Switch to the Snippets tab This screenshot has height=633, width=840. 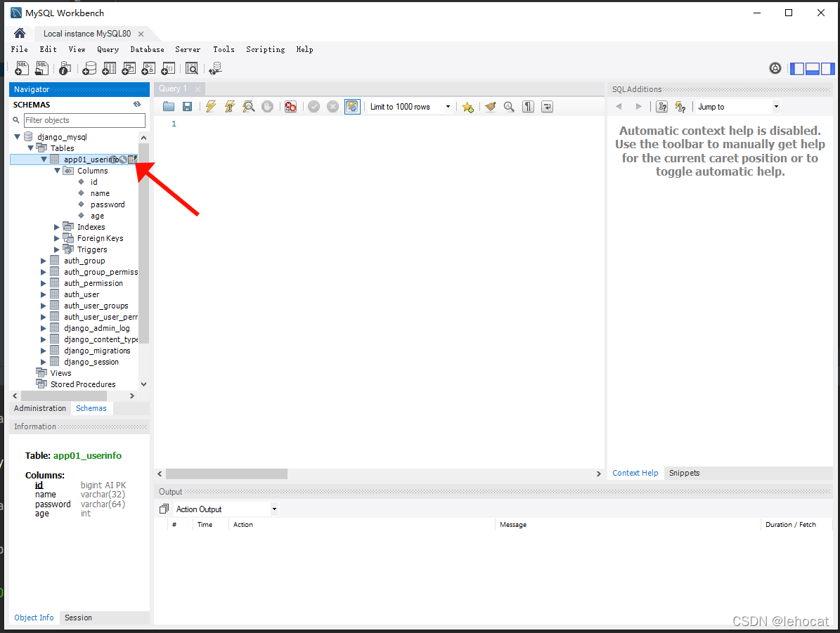tap(684, 473)
